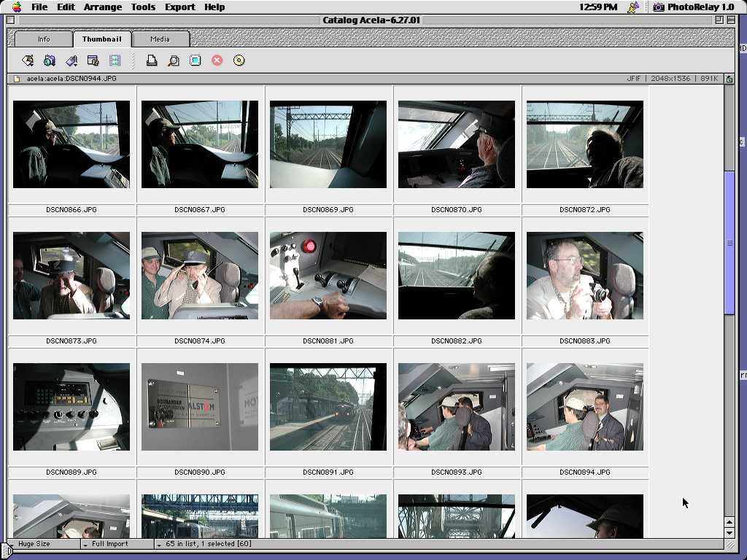Open the PhotoRelay 1.0 application menu
The width and height of the screenshot is (747, 560).
(x=693, y=7)
